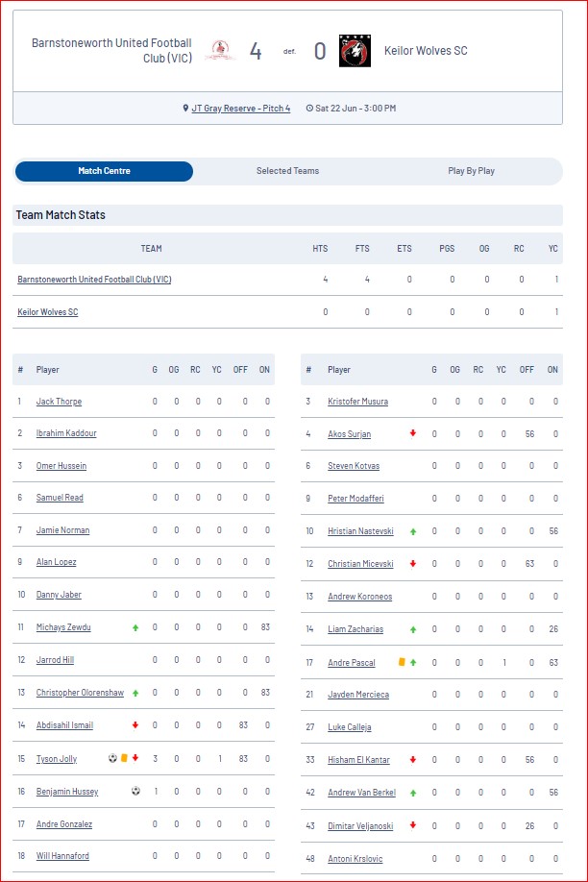Click the yellow card icon beside Andre Pascal
Viewport: 588px width, 882px height.
coord(402,662)
